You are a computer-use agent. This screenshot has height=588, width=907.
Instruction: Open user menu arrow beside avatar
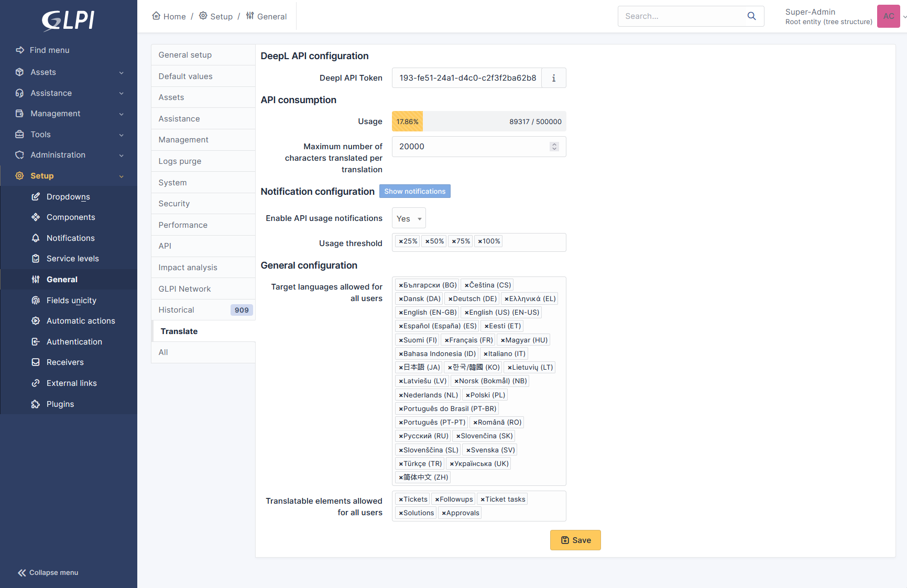904,17
